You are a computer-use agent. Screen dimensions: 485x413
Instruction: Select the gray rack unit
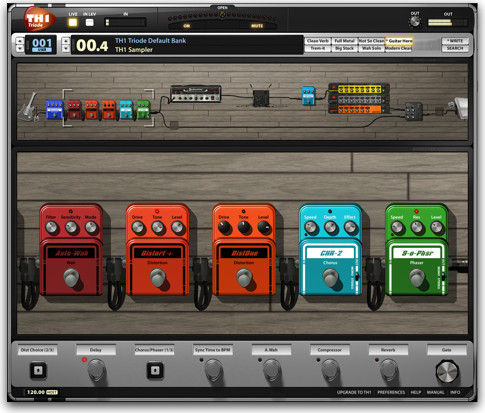(359, 99)
